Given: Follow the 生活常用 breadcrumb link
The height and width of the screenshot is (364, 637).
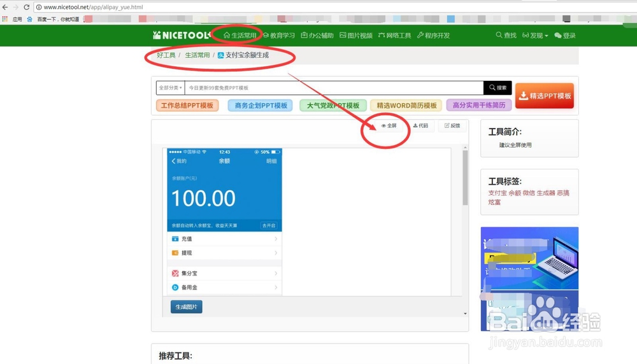Looking at the screenshot, I should [197, 55].
